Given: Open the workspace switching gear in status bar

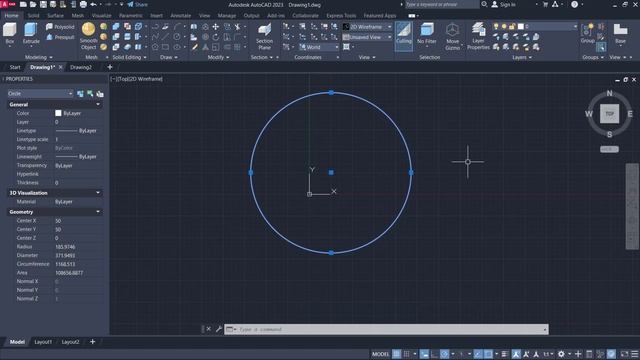Looking at the screenshot, I should tap(561, 354).
